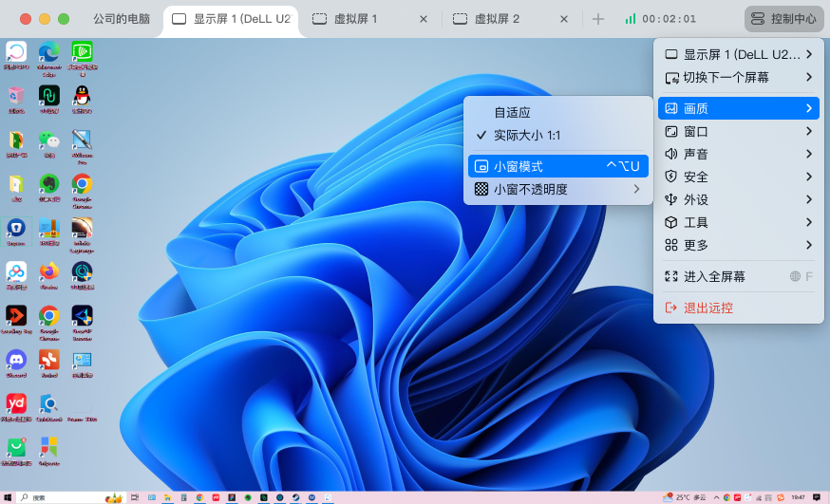The image size is (830, 504).
Task: Add a new screen tab with plus
Action: (598, 19)
